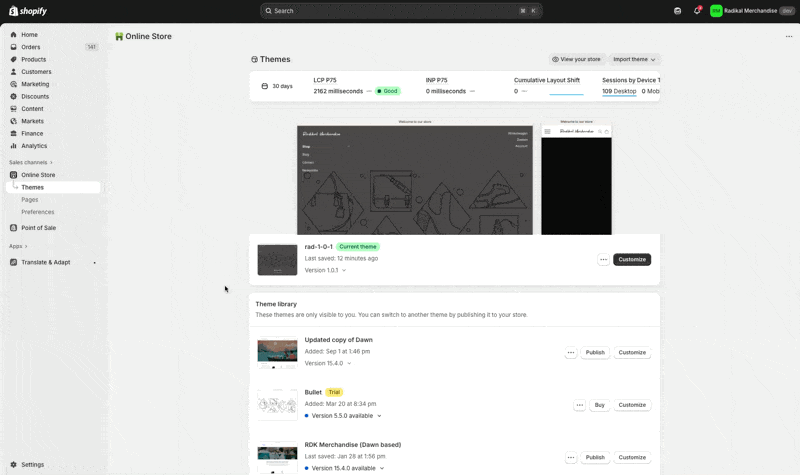Open the three-dot menu for rad-1-0-1 theme
Viewport: 800px width, 475px height.
click(603, 260)
